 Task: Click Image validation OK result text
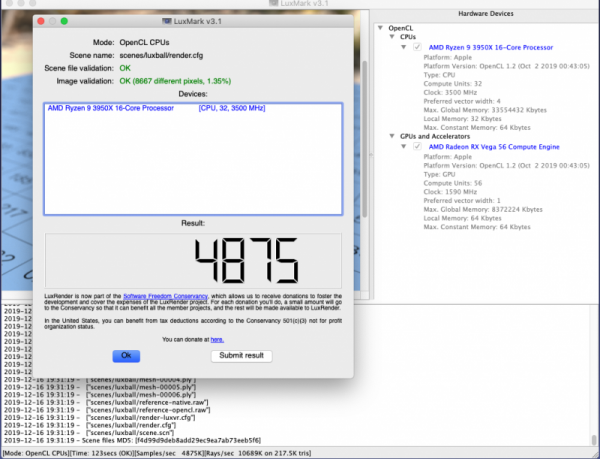175,81
